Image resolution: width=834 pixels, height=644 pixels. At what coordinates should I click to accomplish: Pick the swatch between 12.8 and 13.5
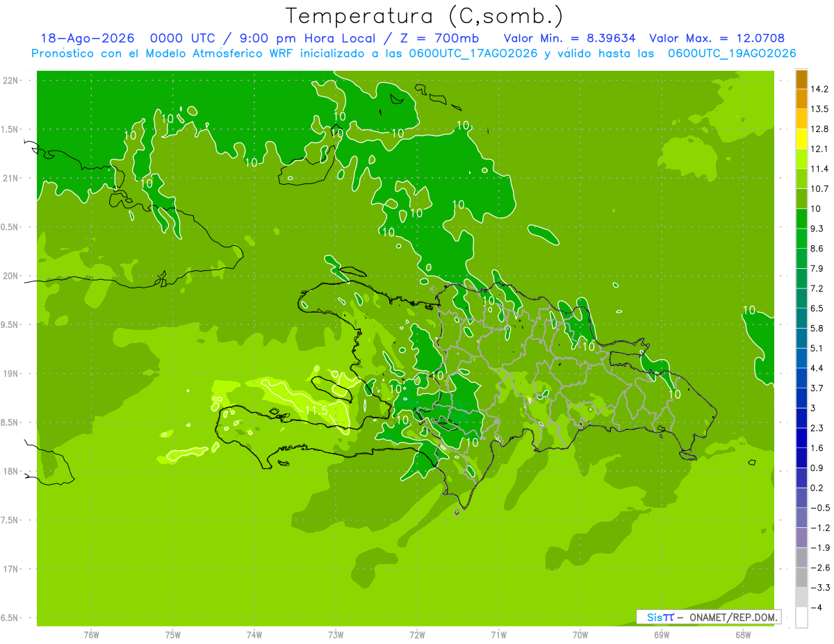(x=801, y=119)
